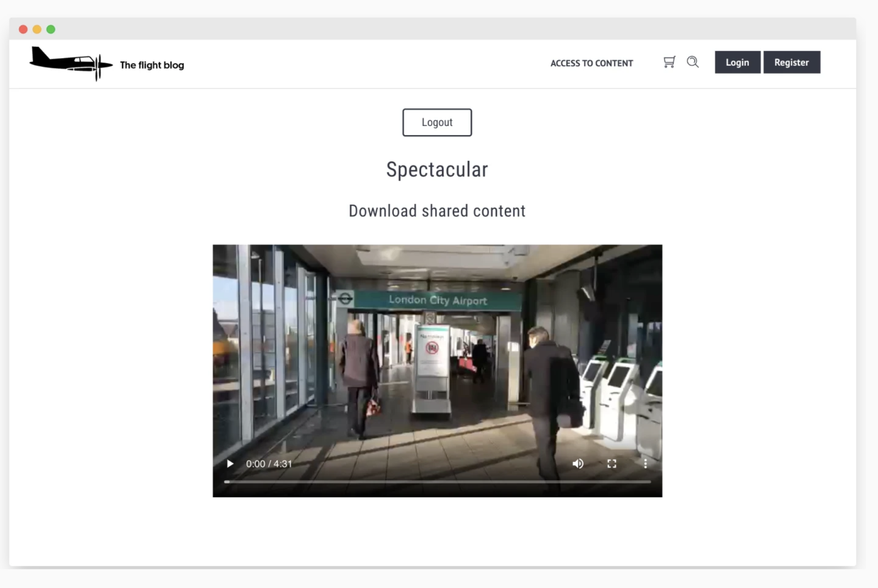
Task: Click the Logout button
Action: (x=437, y=122)
